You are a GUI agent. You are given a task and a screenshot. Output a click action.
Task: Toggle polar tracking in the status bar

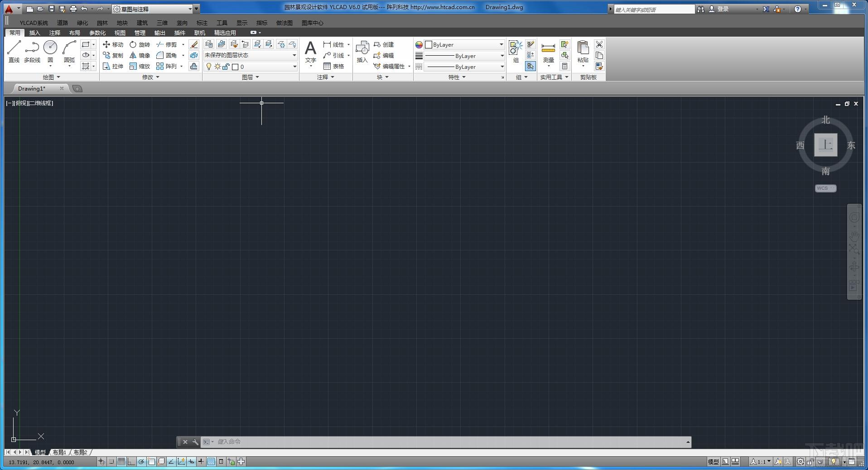[x=141, y=461]
